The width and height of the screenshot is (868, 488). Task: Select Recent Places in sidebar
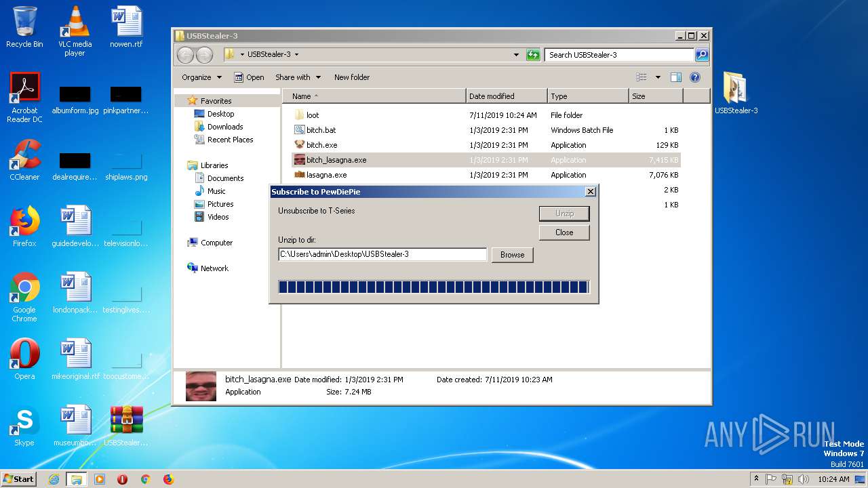click(x=223, y=140)
